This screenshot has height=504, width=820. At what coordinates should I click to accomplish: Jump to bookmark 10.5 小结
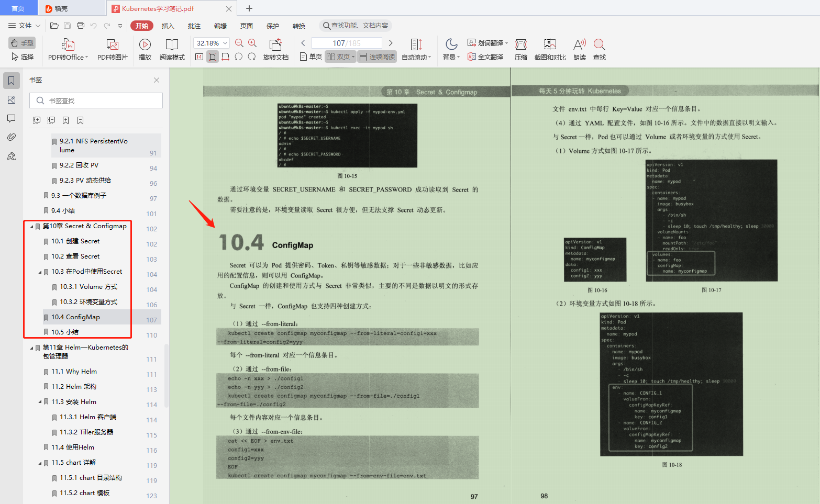[x=65, y=332]
